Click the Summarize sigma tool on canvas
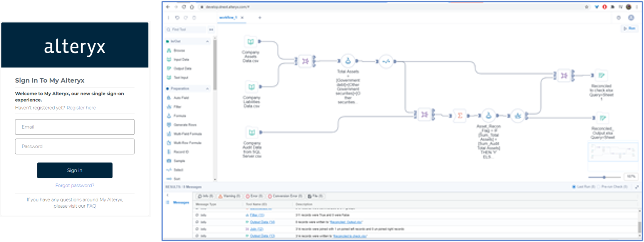This screenshot has height=242, width=644. tap(460, 115)
